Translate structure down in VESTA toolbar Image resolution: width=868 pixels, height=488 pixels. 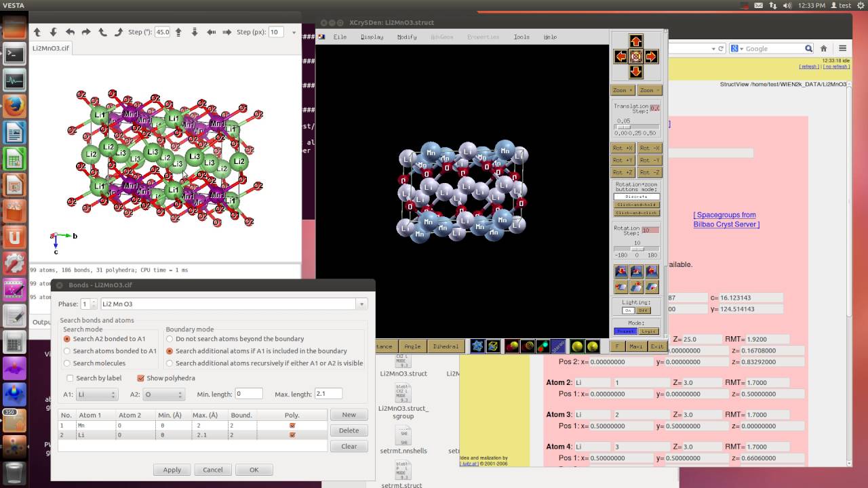coord(195,32)
